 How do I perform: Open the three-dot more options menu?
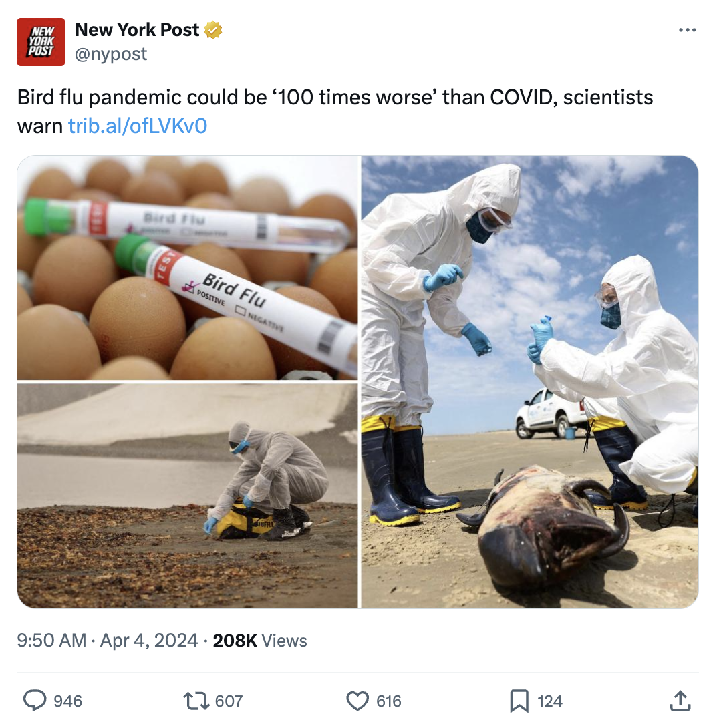click(687, 30)
